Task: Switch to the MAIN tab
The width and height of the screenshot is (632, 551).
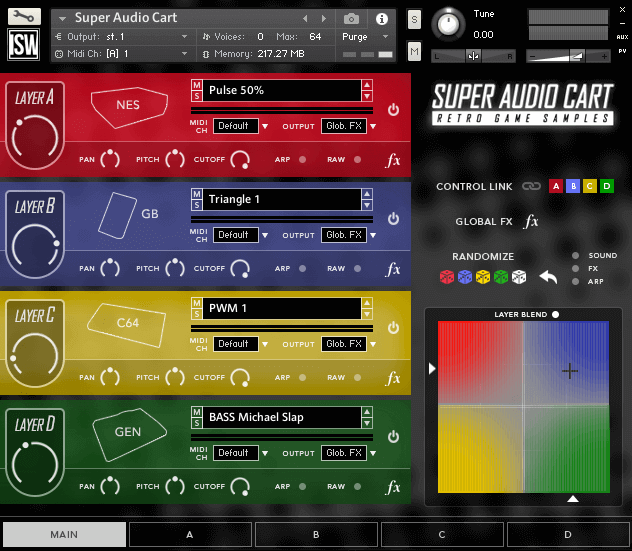Action: pos(64,535)
